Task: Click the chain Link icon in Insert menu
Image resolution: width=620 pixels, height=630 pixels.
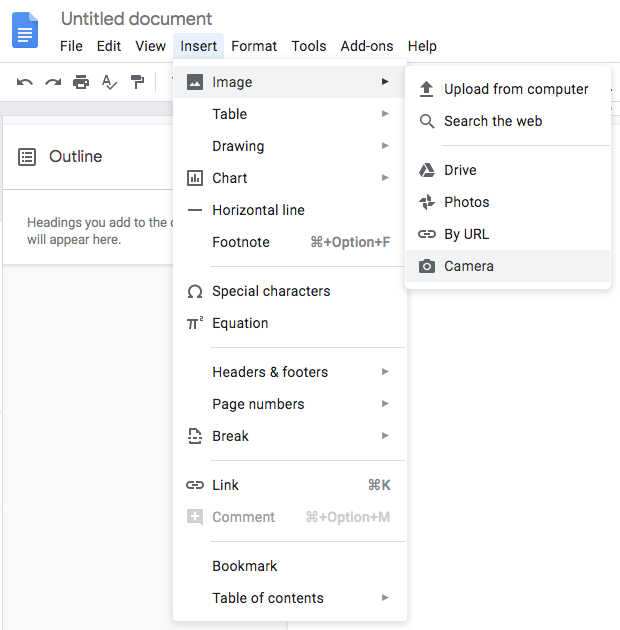Action: (x=195, y=485)
